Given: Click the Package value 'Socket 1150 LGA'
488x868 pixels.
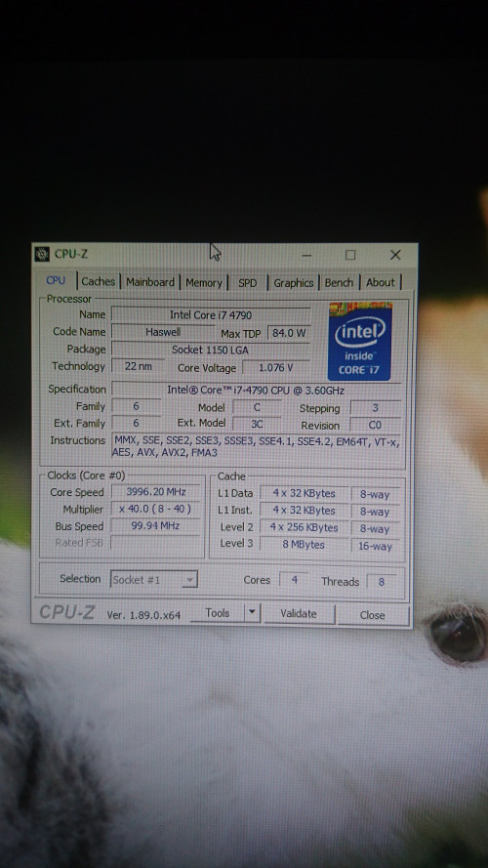Looking at the screenshot, I should 211,350.
